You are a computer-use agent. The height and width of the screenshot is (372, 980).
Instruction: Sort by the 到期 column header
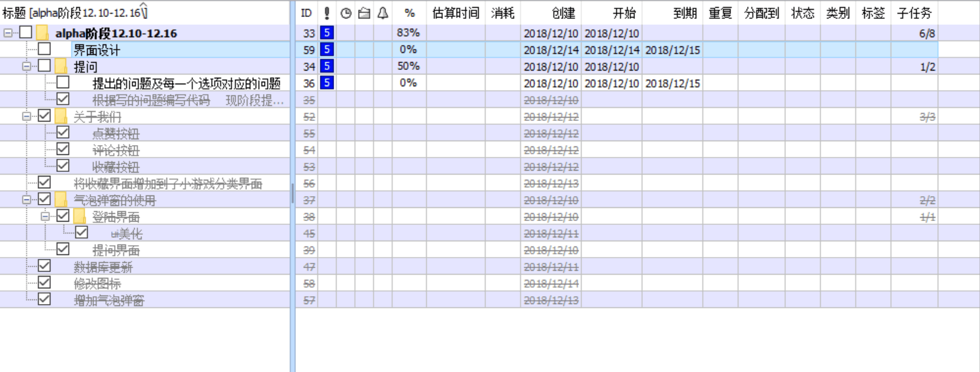point(672,13)
